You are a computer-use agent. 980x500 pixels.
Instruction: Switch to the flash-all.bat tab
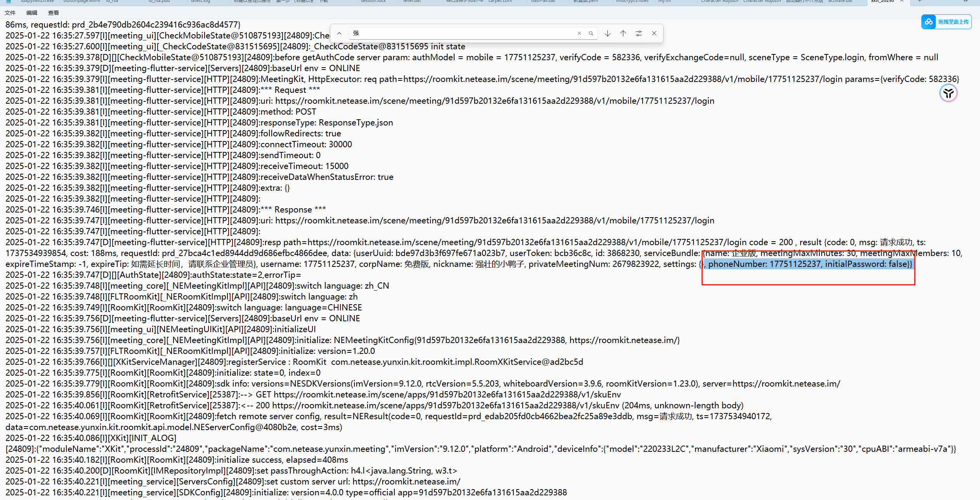tap(543, 1)
